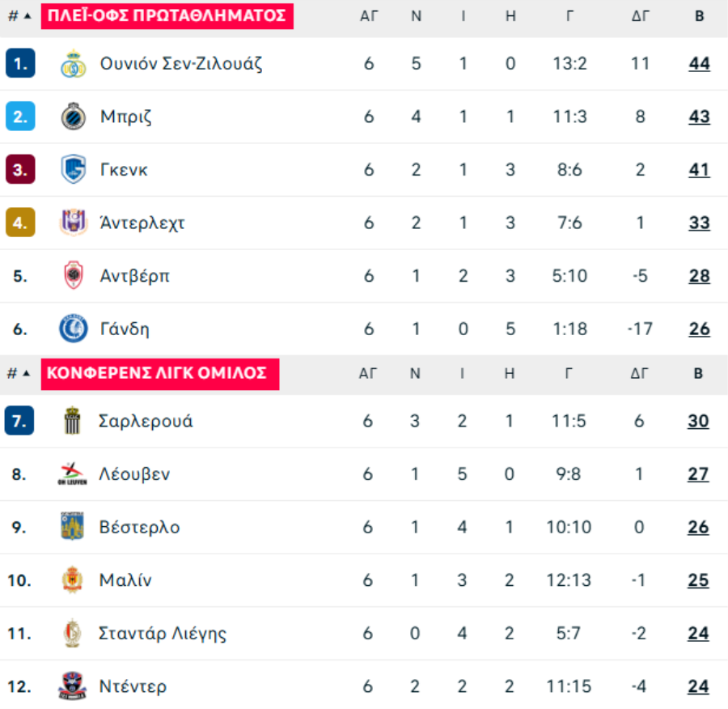Click the blue Gent (Γάνδη) logo

(74, 329)
